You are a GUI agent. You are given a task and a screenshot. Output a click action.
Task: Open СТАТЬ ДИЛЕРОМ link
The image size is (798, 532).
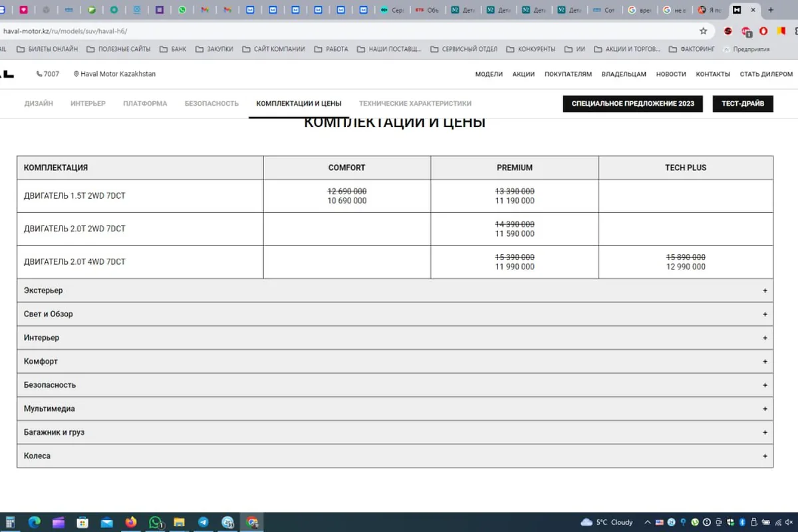pyautogui.click(x=766, y=74)
